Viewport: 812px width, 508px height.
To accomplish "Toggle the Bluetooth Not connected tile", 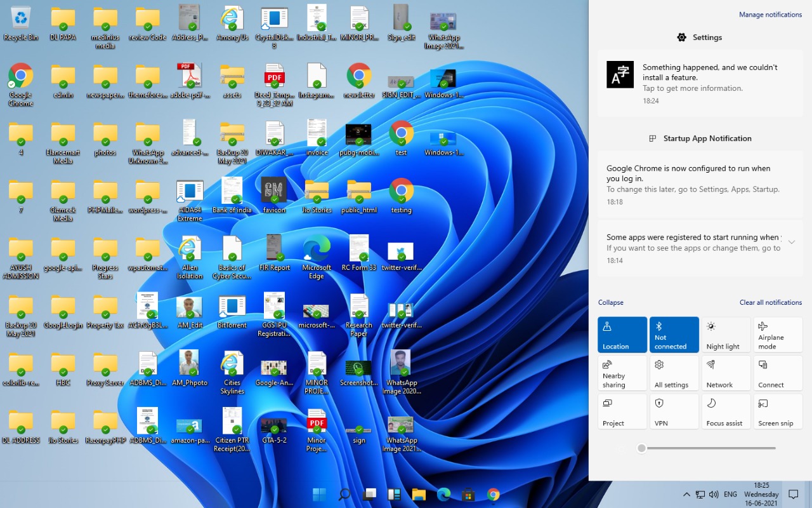I will [674, 335].
